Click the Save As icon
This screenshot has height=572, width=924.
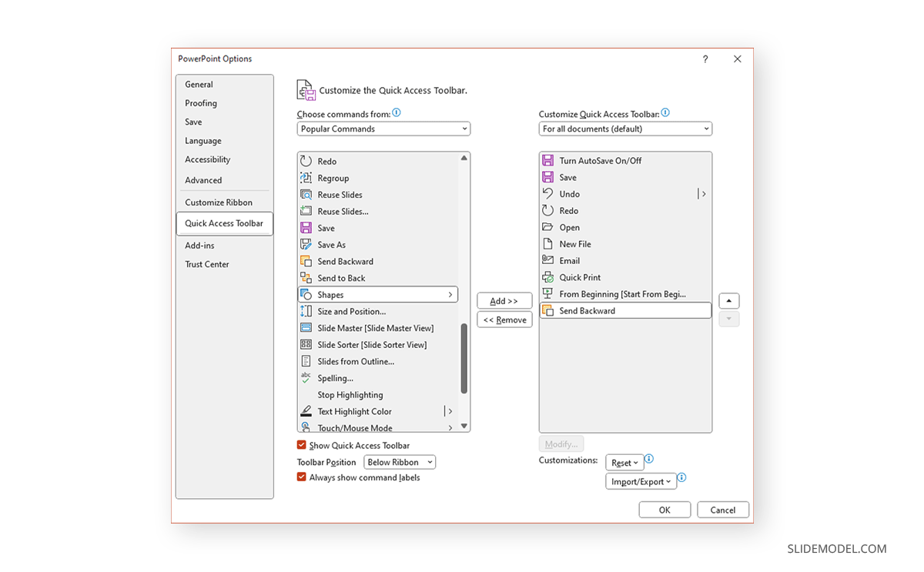tap(306, 245)
